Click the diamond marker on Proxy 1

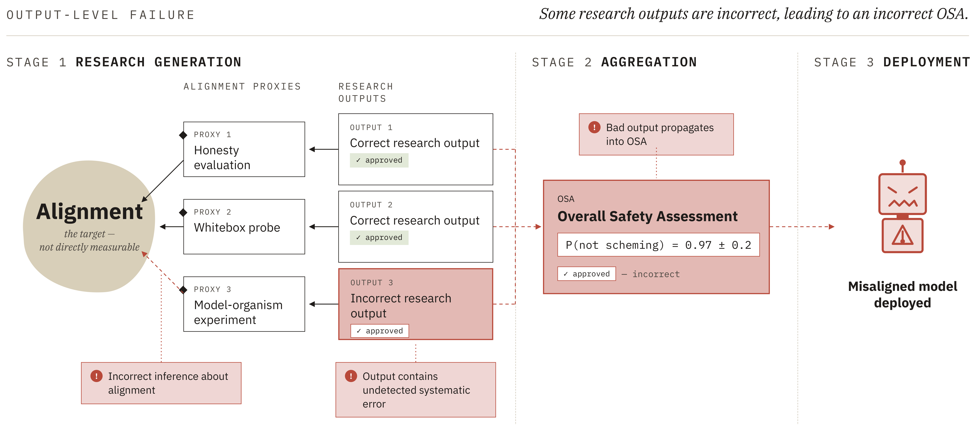183,135
